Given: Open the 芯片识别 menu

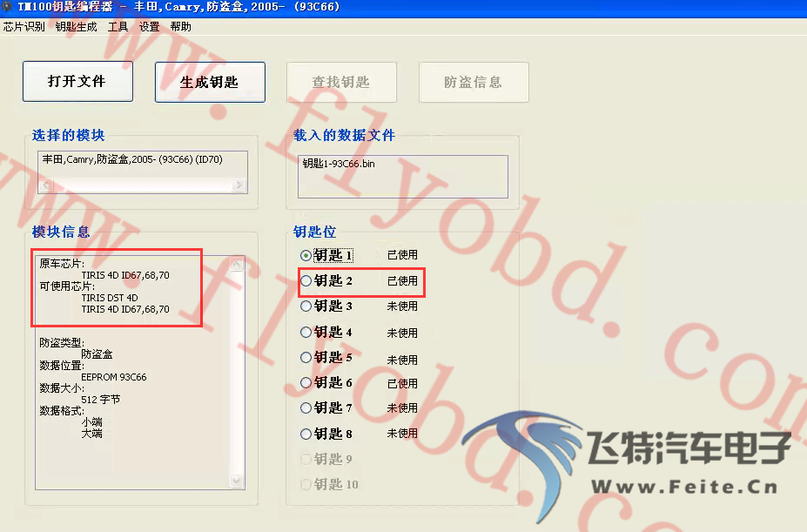Looking at the screenshot, I should [24, 27].
